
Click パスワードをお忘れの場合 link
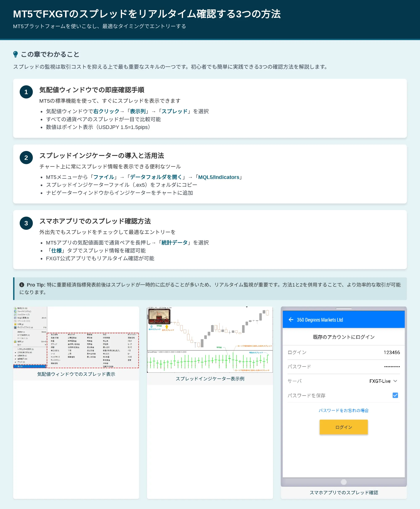343,410
